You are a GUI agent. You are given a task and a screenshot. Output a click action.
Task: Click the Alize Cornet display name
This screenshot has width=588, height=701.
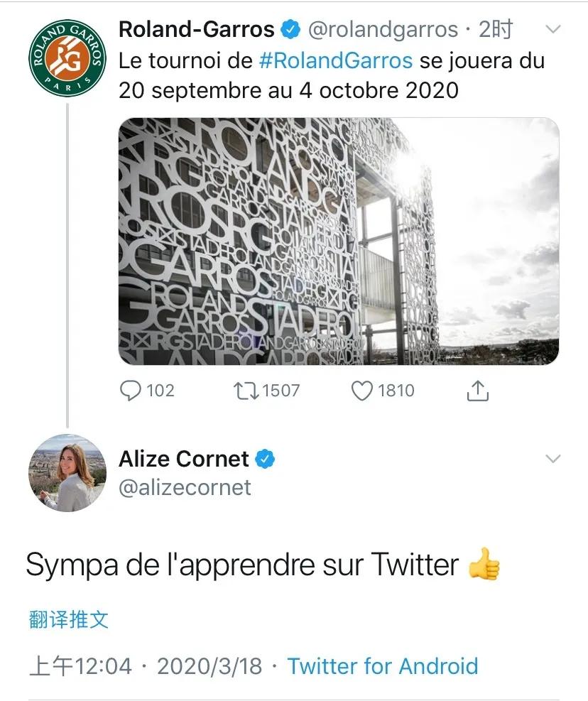(x=183, y=459)
